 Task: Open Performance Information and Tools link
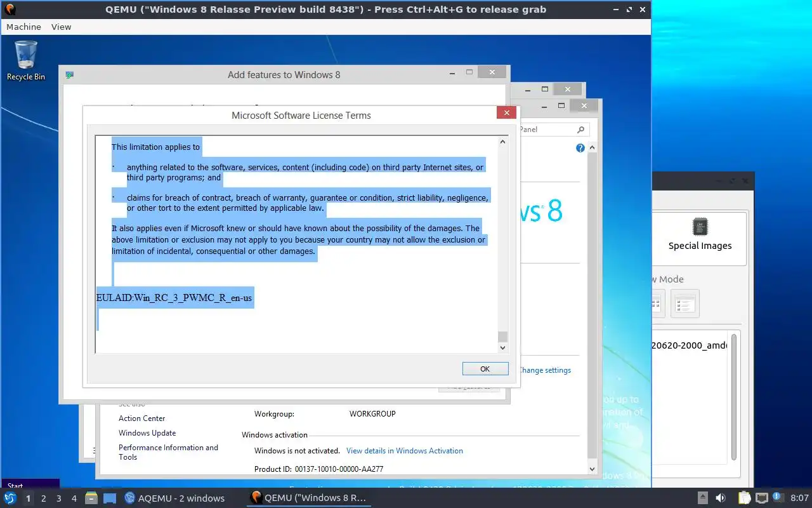[168, 452]
